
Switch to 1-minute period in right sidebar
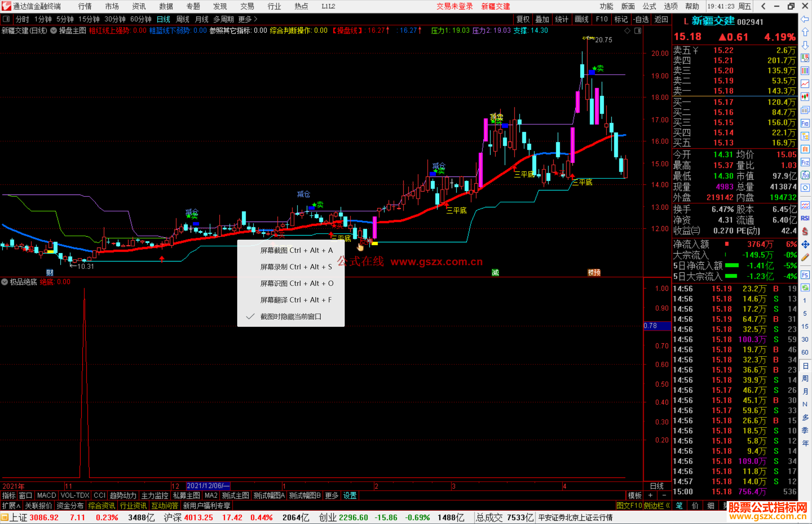coord(805,301)
